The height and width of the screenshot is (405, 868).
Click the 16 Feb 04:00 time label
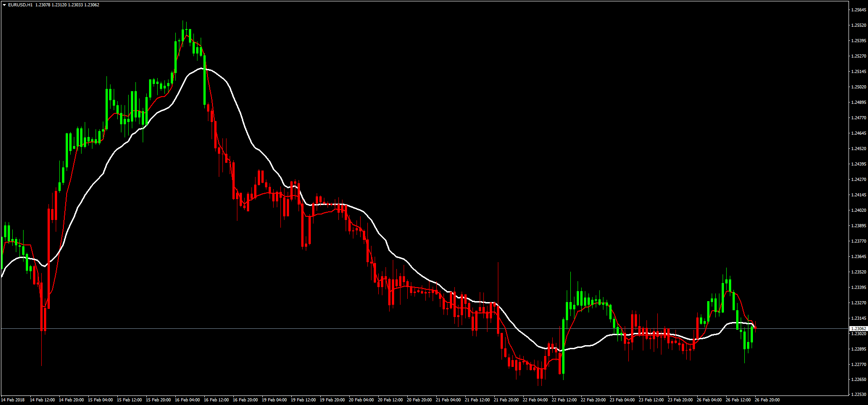click(x=187, y=400)
